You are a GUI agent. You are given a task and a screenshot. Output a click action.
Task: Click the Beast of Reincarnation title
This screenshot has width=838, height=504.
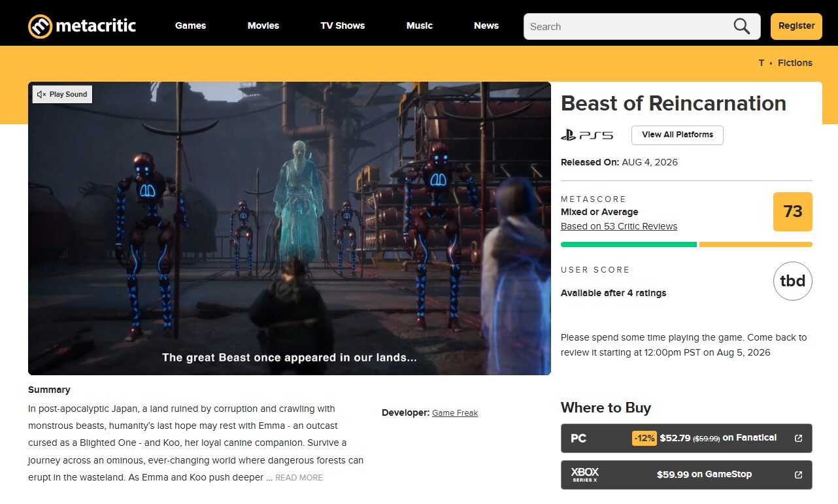pos(673,103)
